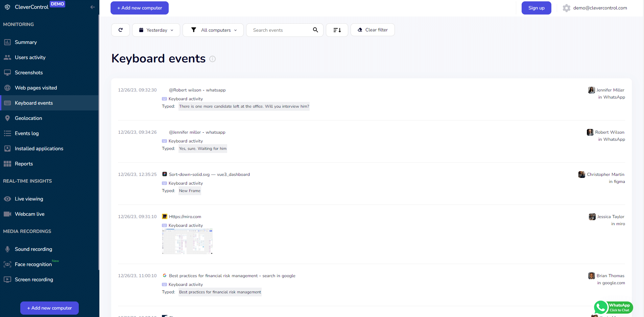Click the Miro app icon in event row
The height and width of the screenshot is (317, 644).
pos(165,217)
